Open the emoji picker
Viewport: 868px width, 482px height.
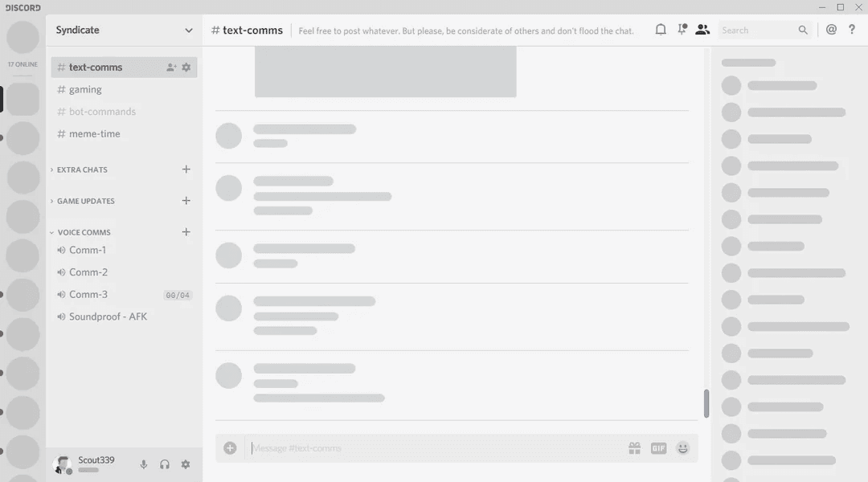tap(682, 448)
